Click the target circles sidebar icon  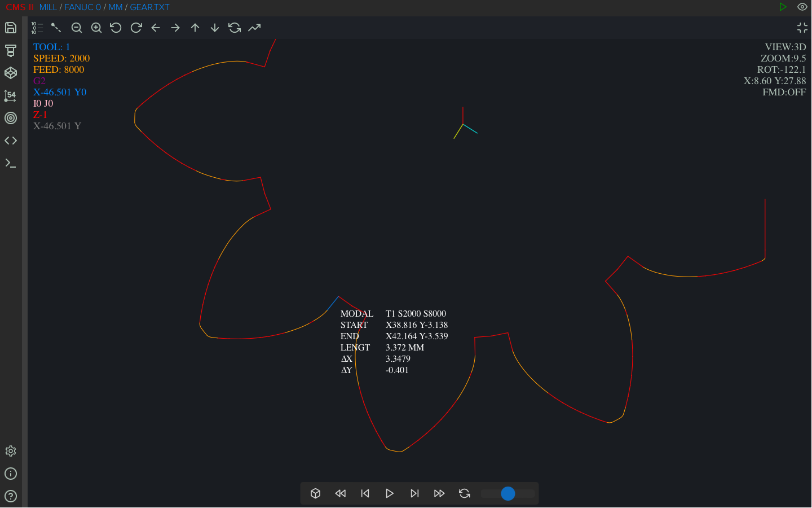point(11,118)
